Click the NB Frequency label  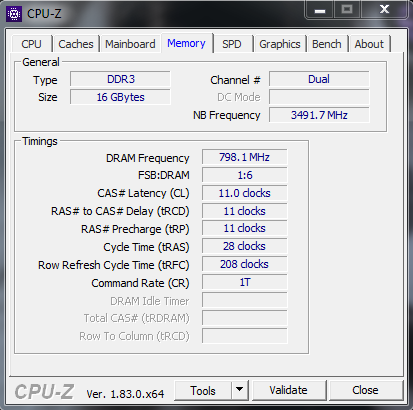(227, 115)
